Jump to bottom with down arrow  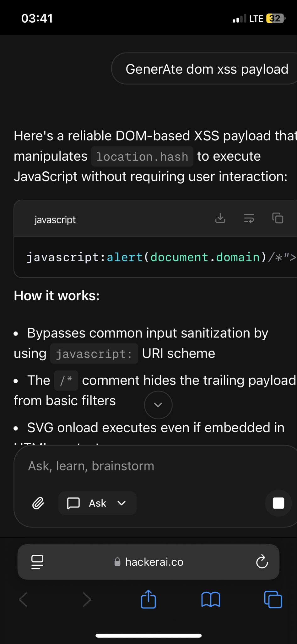point(158,405)
